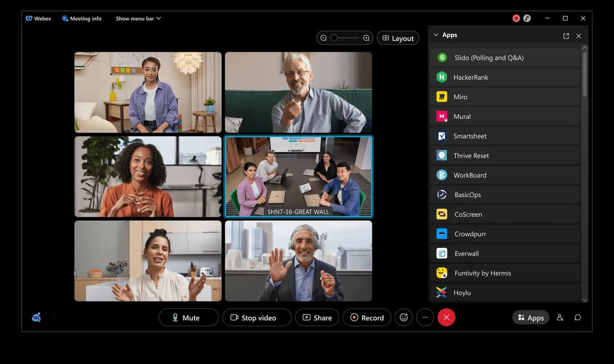Open the Layout options button
This screenshot has height=364, width=614.
[398, 38]
